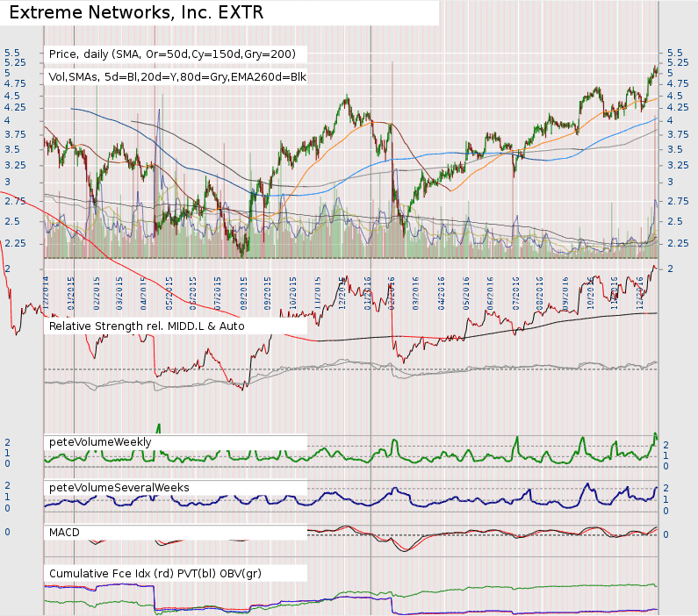Image resolution: width=698 pixels, height=616 pixels.
Task: Click the 3.75 value on the left price axis
Action: 15,134
